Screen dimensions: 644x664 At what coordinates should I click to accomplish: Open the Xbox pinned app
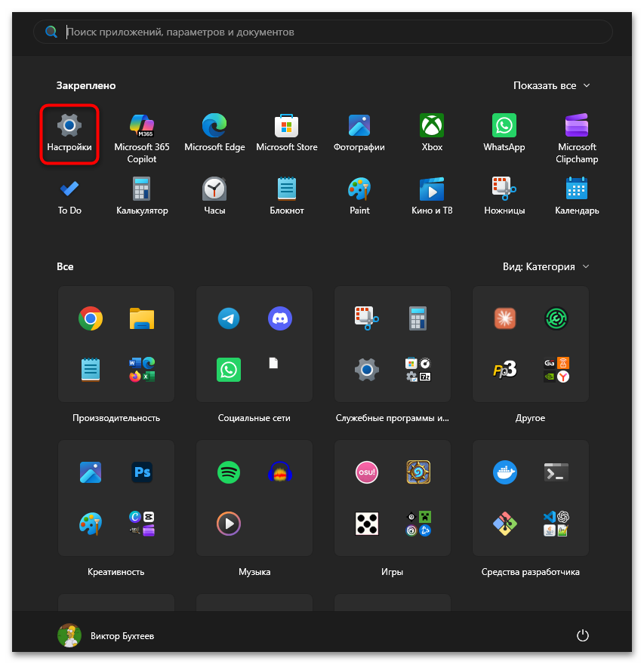point(432,133)
